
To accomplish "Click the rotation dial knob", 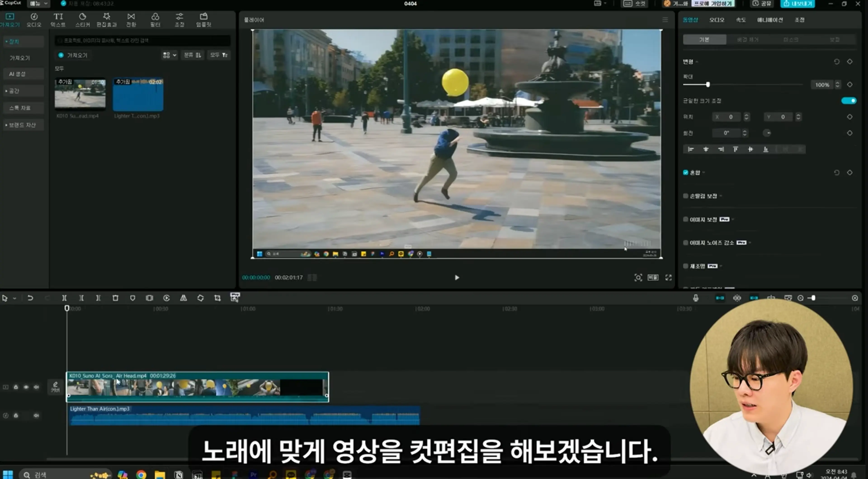I will 767,133.
